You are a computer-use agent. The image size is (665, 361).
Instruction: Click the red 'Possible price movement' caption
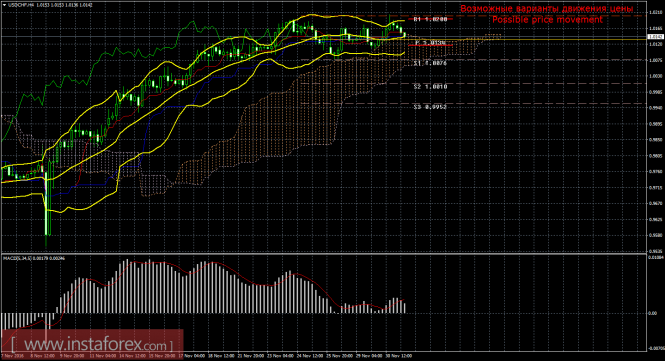pos(547,20)
